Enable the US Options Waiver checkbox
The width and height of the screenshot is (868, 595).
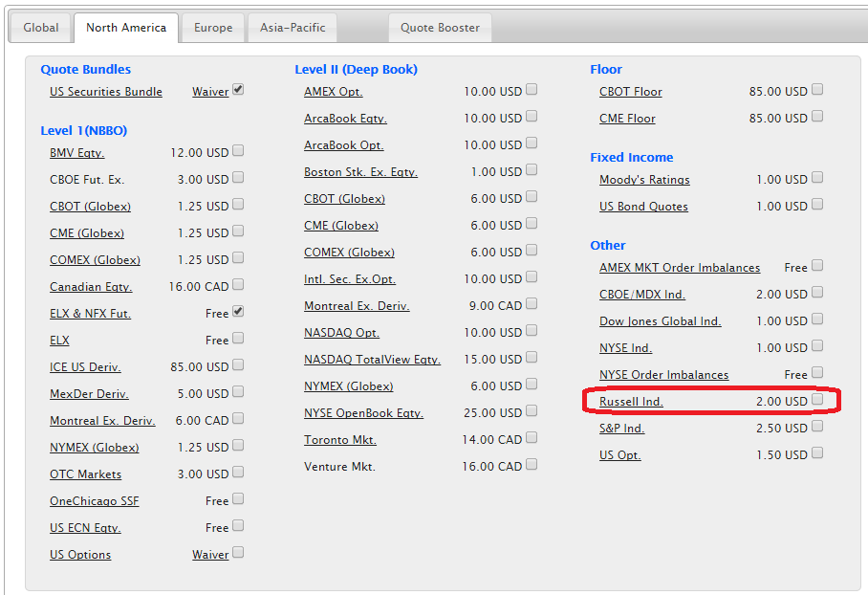point(238,552)
